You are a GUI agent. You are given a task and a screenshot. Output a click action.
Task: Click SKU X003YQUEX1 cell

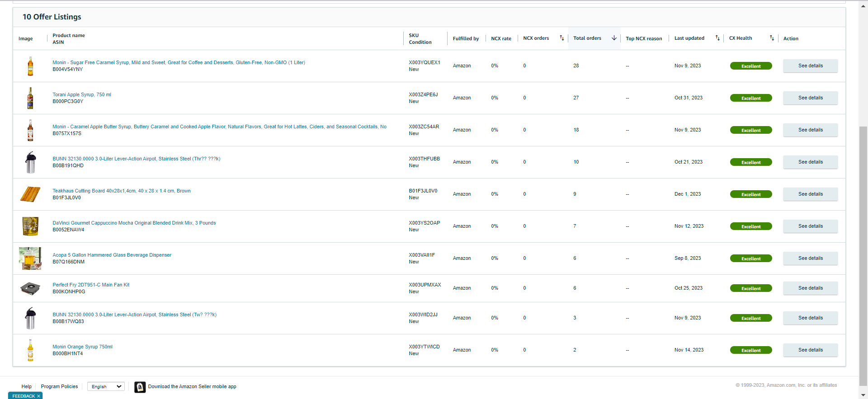coord(425,62)
